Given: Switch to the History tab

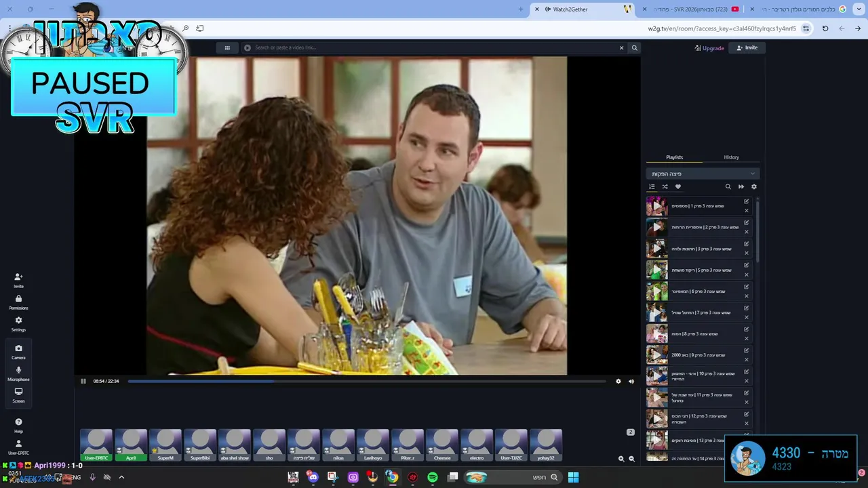Looking at the screenshot, I should tap(731, 157).
